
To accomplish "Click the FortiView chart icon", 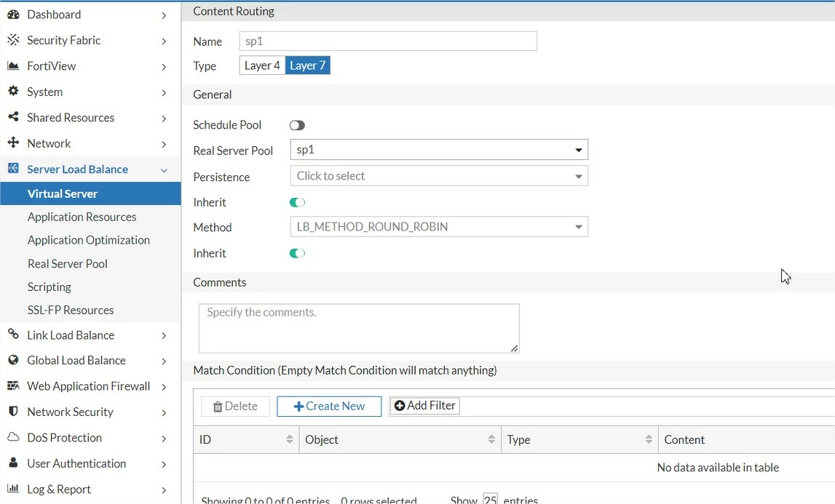I will 13,65.
